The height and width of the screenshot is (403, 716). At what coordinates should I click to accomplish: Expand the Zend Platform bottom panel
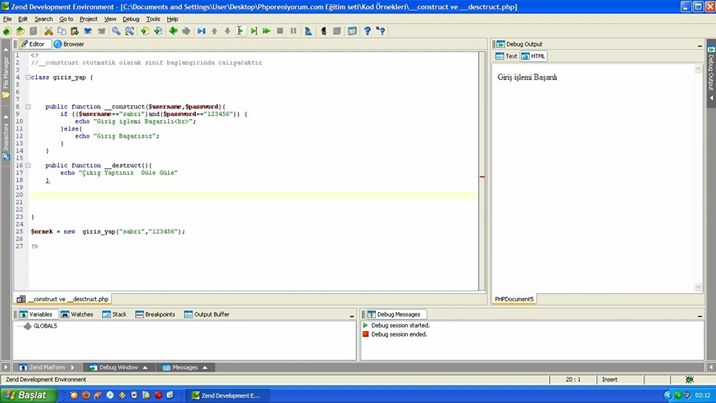[47, 367]
